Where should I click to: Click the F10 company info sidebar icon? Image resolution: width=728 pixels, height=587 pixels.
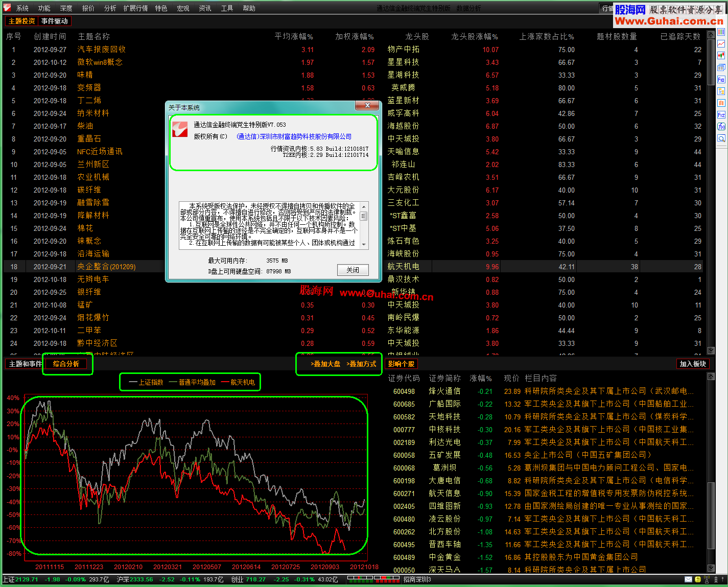click(721, 79)
